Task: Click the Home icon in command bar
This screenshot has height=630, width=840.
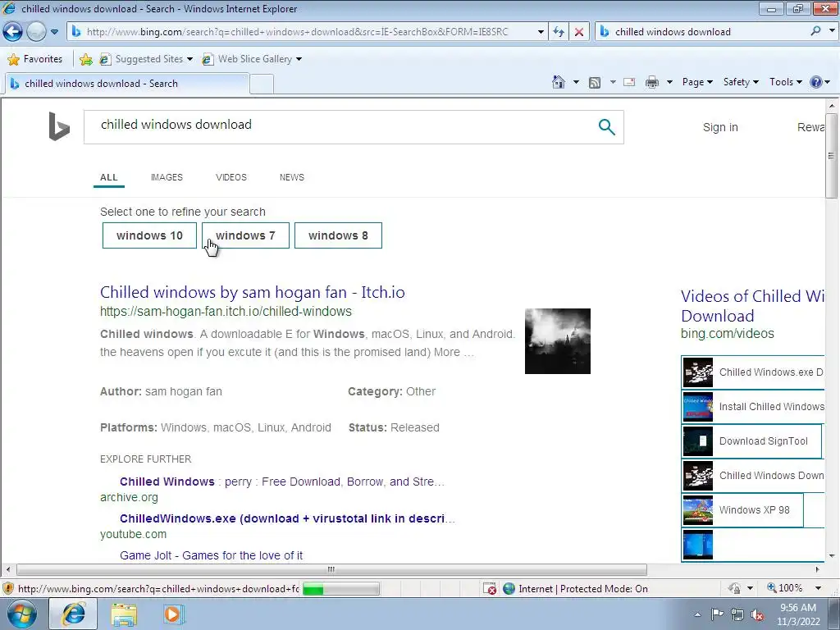Action: pyautogui.click(x=558, y=82)
